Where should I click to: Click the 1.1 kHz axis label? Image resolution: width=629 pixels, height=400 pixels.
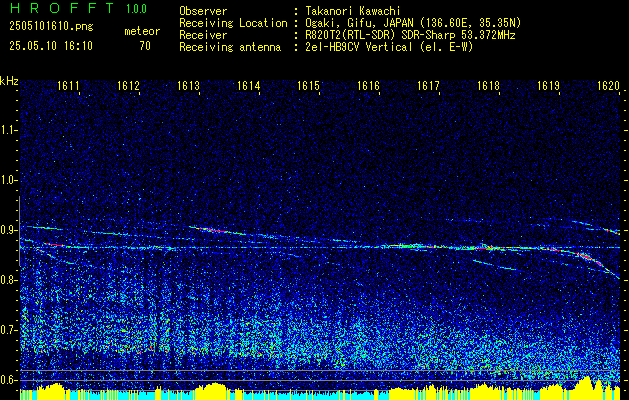(9, 130)
